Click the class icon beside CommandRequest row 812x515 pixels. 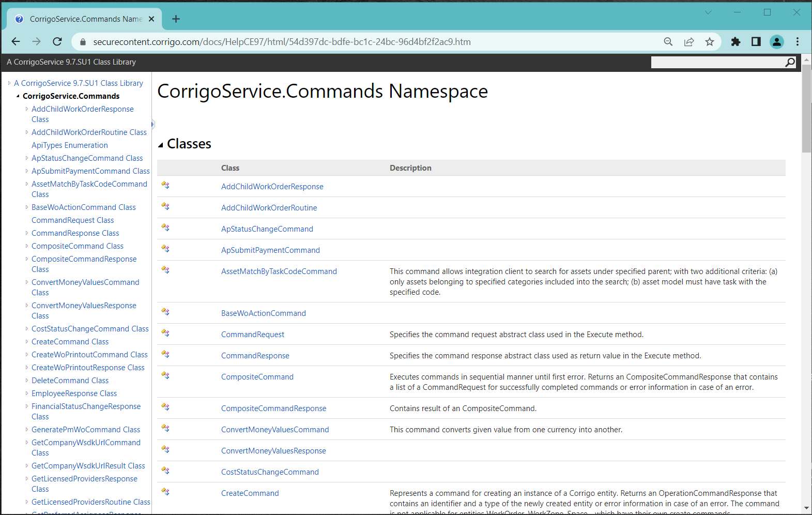[x=165, y=333]
